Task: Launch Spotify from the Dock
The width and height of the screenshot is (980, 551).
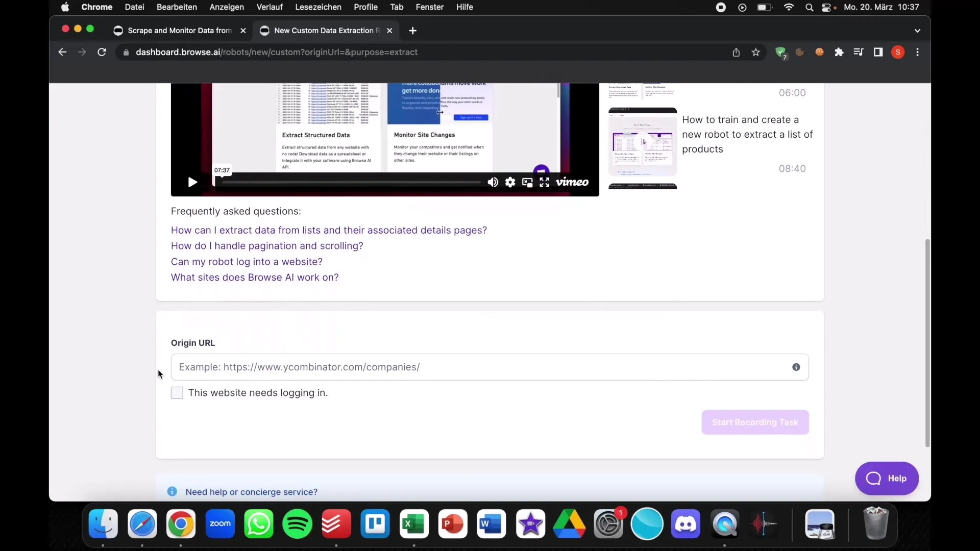Action: click(x=298, y=524)
